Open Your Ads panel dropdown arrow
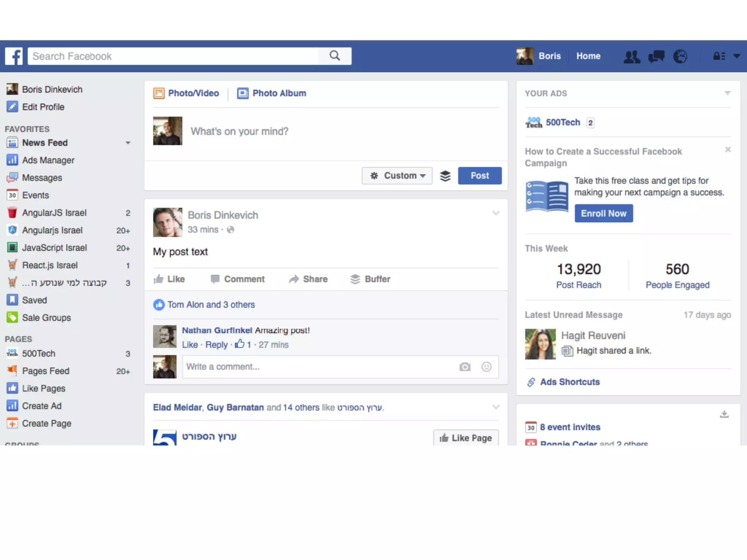 coord(728,93)
